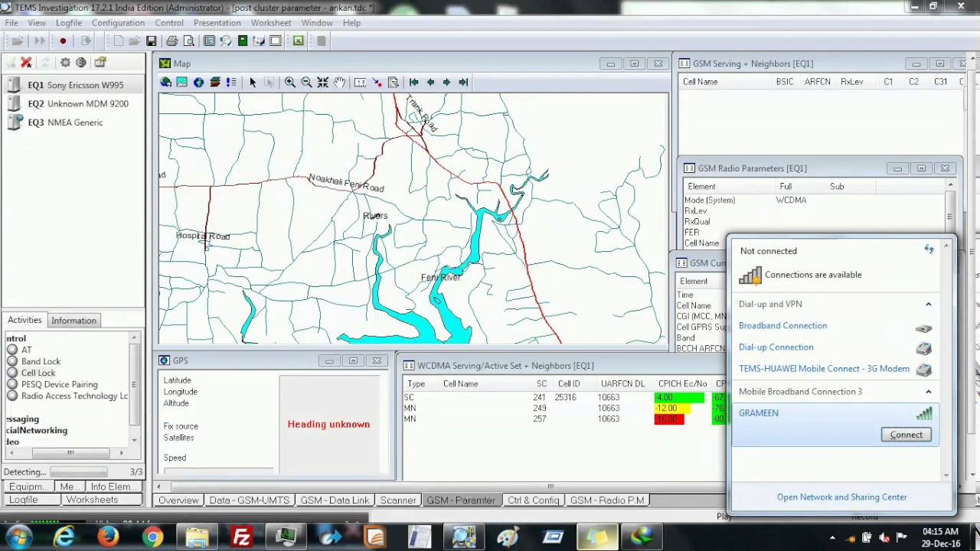Switch to the Worksheets navigator tab

pyautogui.click(x=92, y=500)
